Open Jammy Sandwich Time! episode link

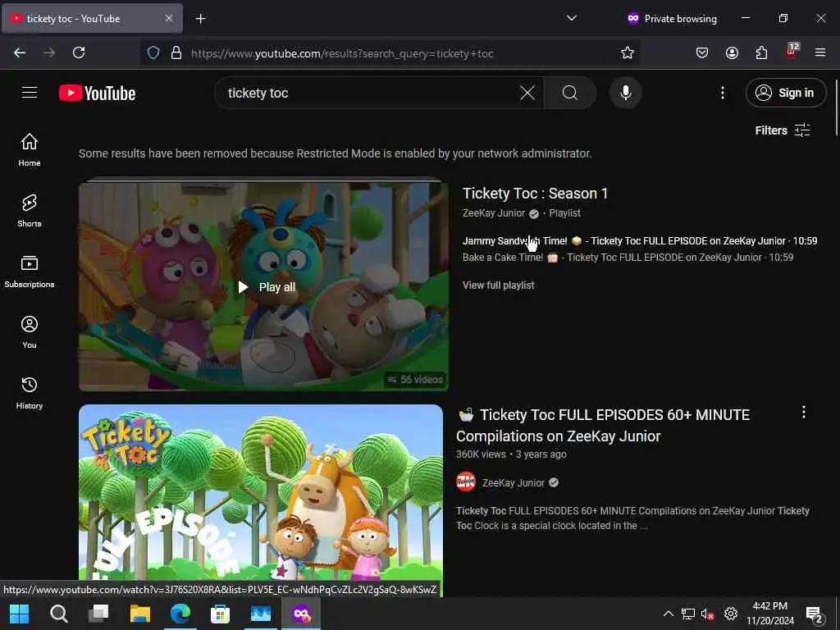tap(640, 241)
